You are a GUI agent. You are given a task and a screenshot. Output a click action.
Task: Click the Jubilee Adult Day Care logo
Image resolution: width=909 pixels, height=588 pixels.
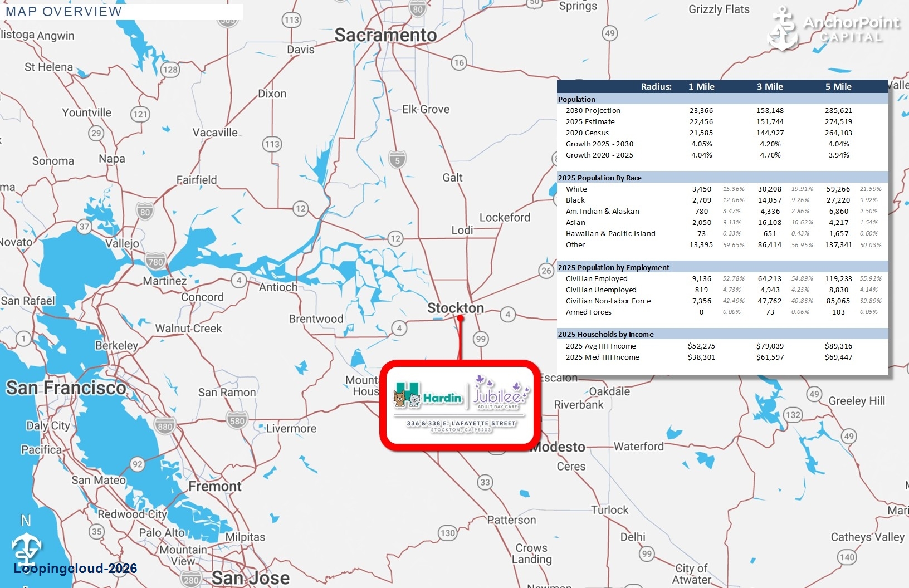point(502,393)
